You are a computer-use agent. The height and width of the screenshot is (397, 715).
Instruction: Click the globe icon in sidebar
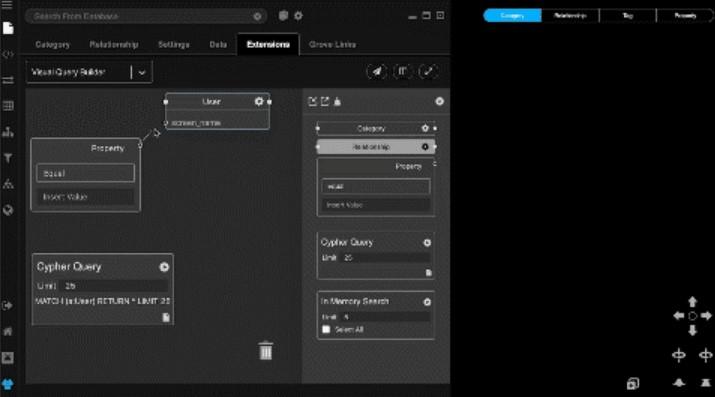(x=8, y=210)
